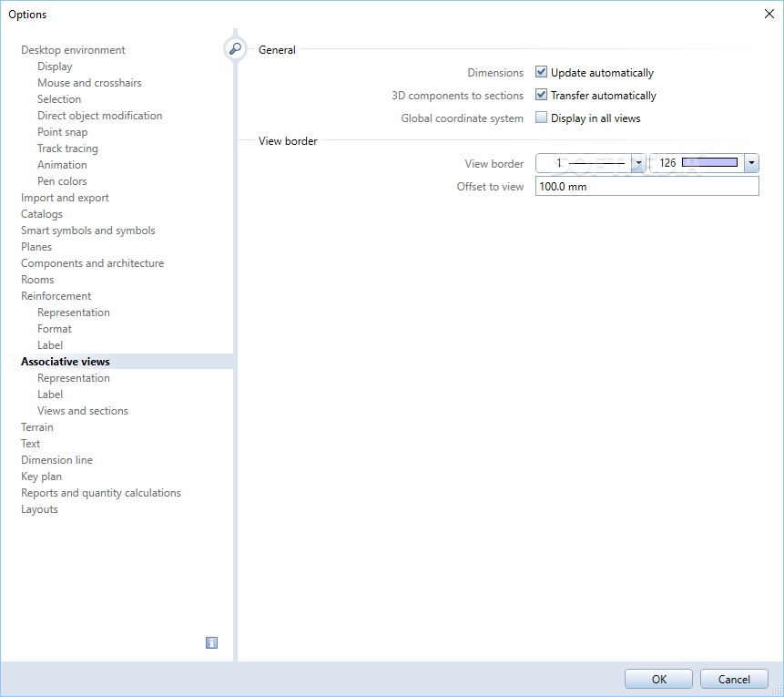The height and width of the screenshot is (697, 784).
Task: Select Representation under Associative views
Action: tap(74, 378)
